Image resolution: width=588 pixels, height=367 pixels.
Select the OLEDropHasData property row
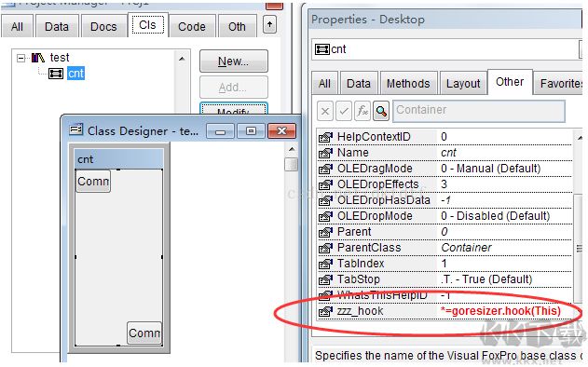point(444,200)
